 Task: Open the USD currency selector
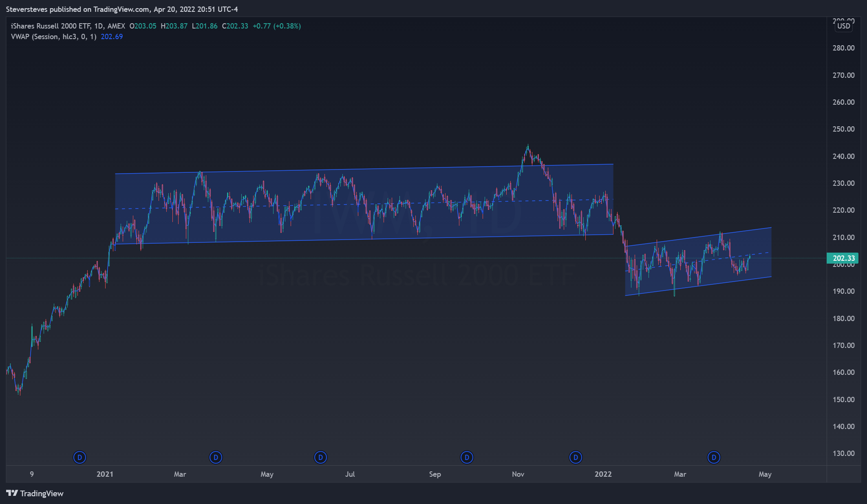point(843,26)
